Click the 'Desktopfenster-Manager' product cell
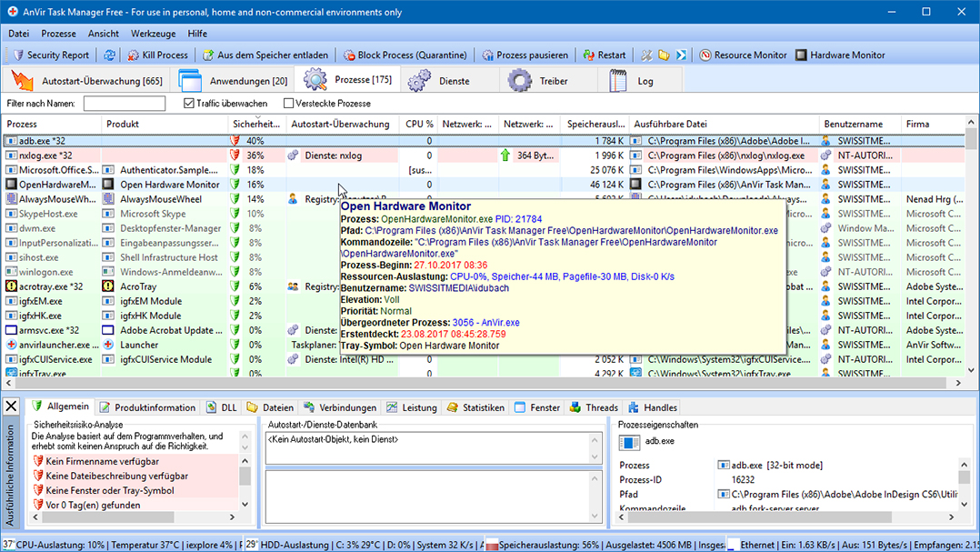The height and width of the screenshot is (552, 980). (171, 228)
